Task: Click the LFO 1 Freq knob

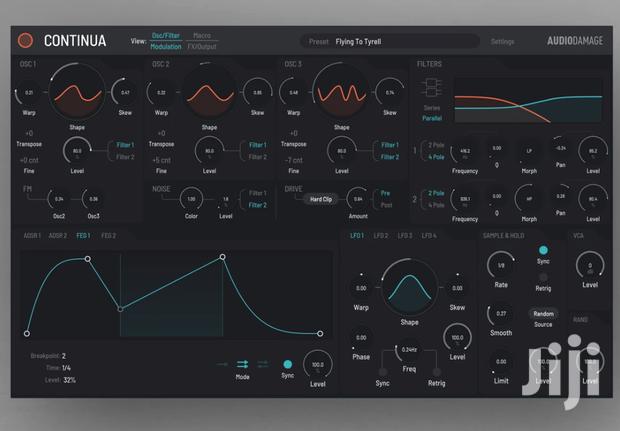Action: pos(409,350)
